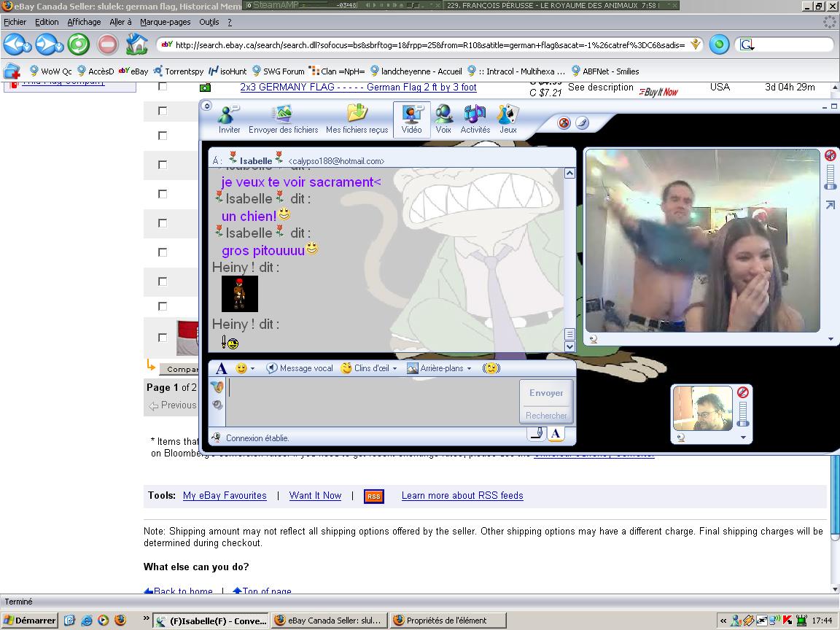Click the SteamAMP seek bar in the title bar
Screen dimensions: 840x630
(x=320, y=5)
